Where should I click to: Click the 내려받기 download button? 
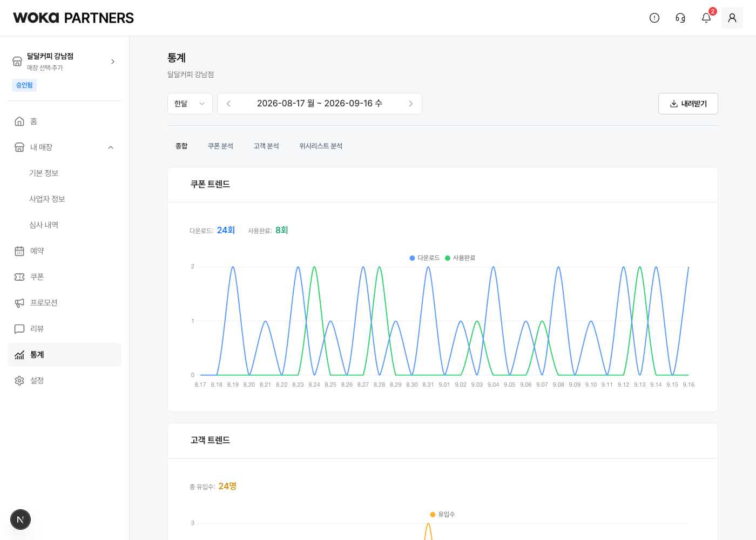point(688,104)
